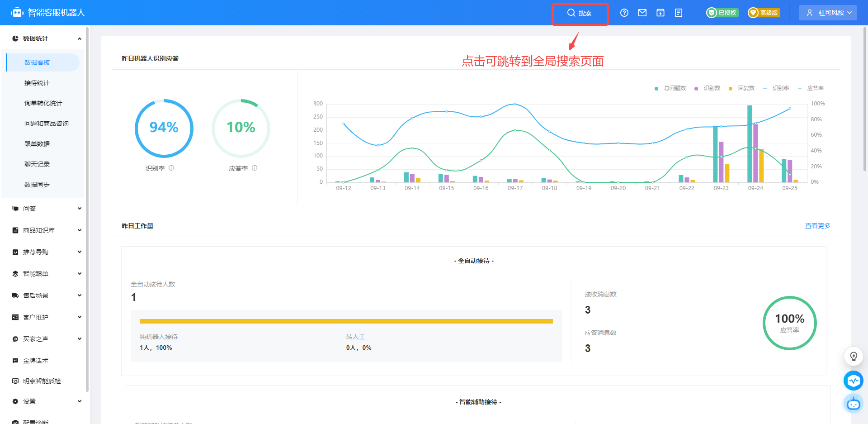Click the lightbulb tips floating button
Viewport: 868px width, 424px height.
point(854,357)
